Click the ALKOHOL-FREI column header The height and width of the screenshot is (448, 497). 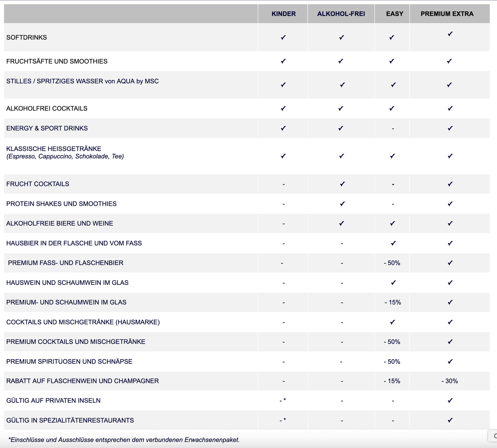(341, 14)
